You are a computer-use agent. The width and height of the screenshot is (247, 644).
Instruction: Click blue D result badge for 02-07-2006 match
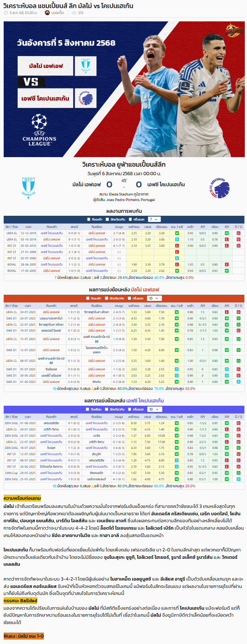(177, 258)
